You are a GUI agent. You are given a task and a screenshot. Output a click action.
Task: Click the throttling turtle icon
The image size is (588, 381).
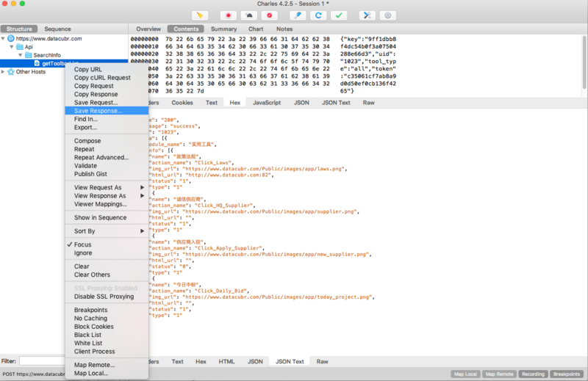(248, 15)
